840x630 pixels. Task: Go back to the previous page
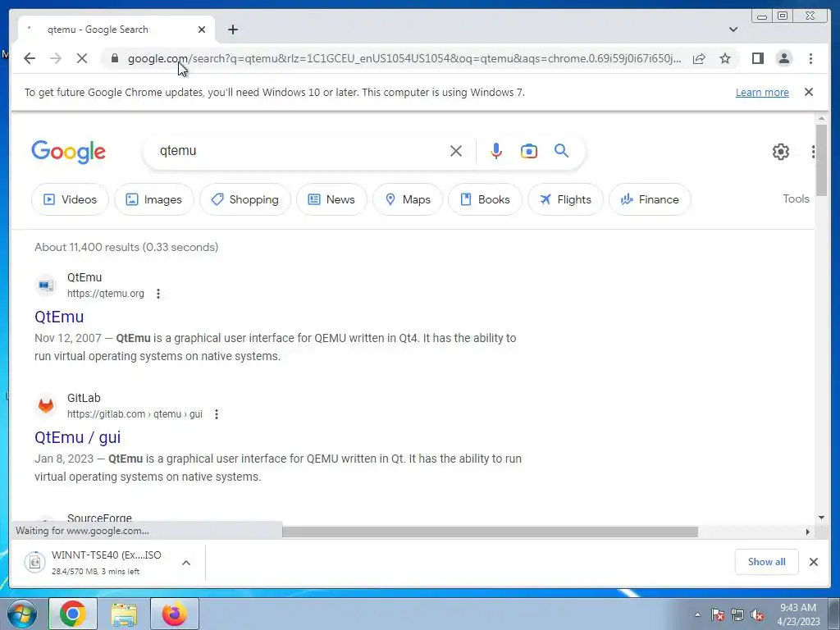point(30,58)
